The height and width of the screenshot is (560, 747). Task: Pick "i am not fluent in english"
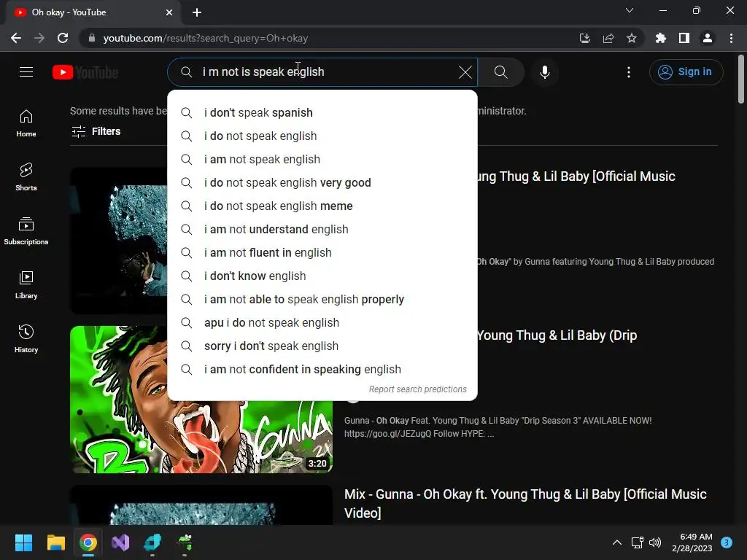[322, 253]
